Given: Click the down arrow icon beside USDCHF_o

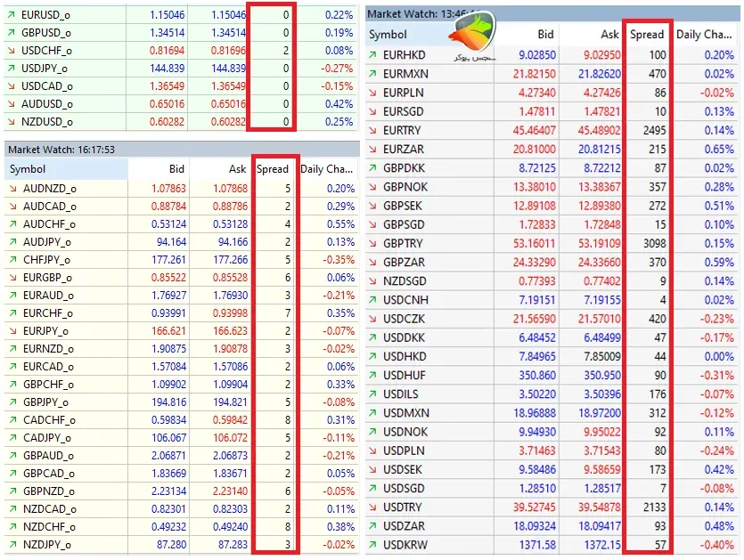Looking at the screenshot, I should [12, 51].
